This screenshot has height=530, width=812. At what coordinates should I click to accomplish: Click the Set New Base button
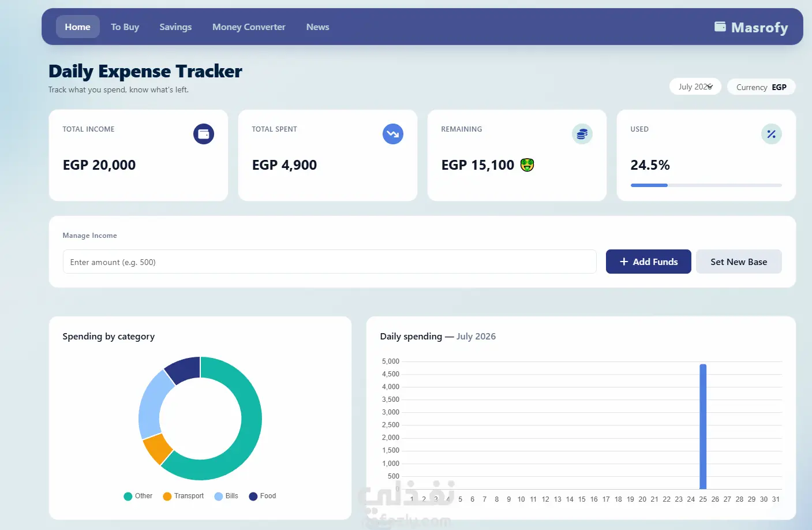click(739, 262)
